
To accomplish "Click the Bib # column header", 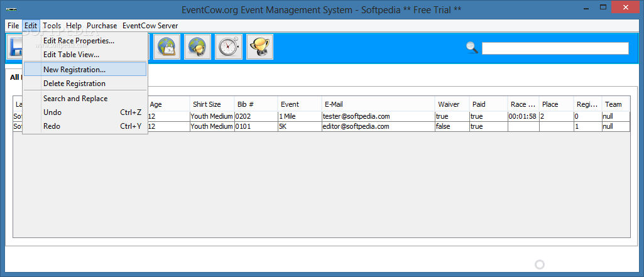I will tap(256, 104).
